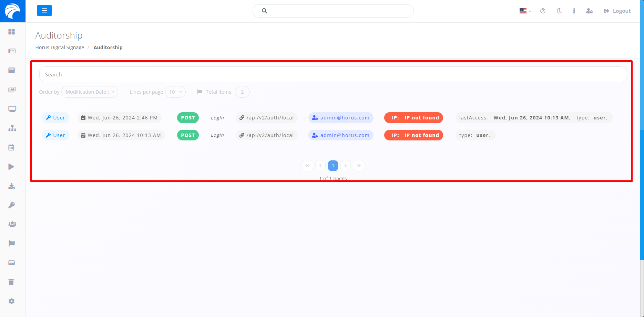Open the dashboard grid icon in sidebar
This screenshot has width=644, height=317.
[x=12, y=32]
